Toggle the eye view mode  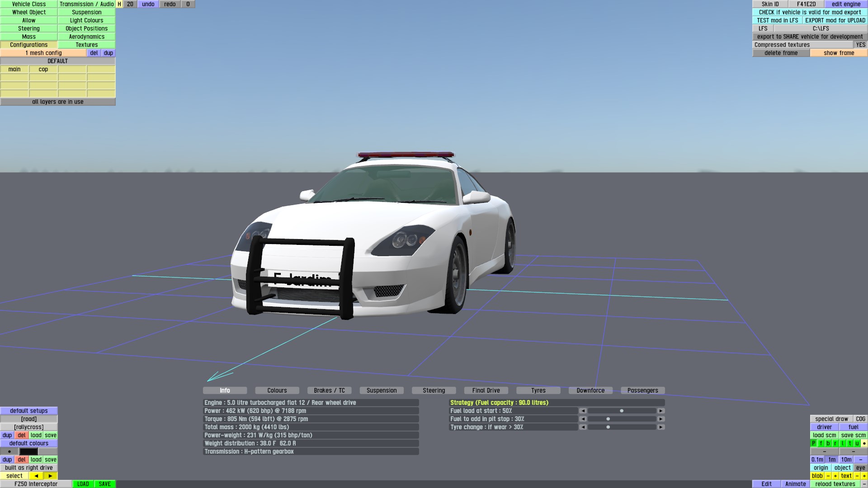(861, 468)
